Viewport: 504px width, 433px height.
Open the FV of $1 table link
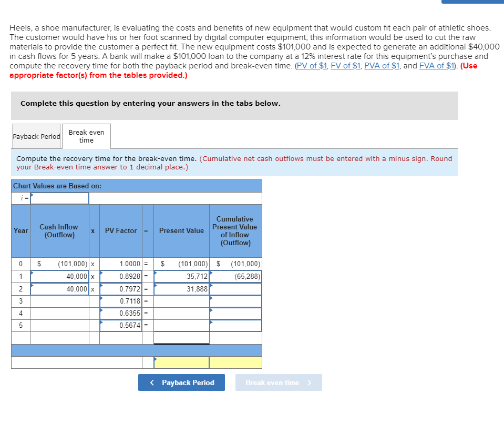(345, 66)
